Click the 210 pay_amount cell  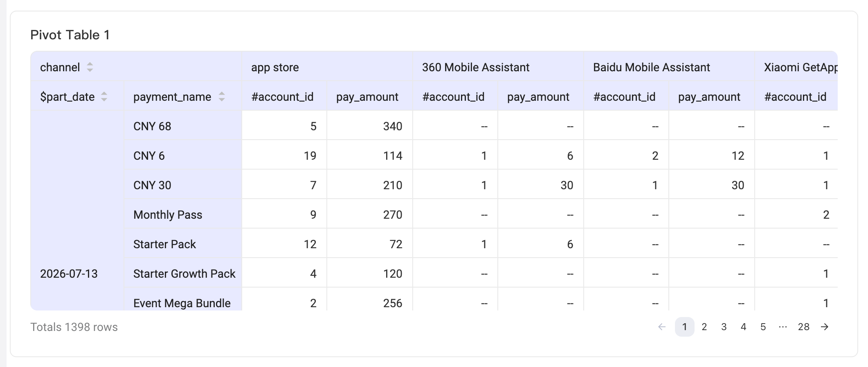click(x=393, y=185)
